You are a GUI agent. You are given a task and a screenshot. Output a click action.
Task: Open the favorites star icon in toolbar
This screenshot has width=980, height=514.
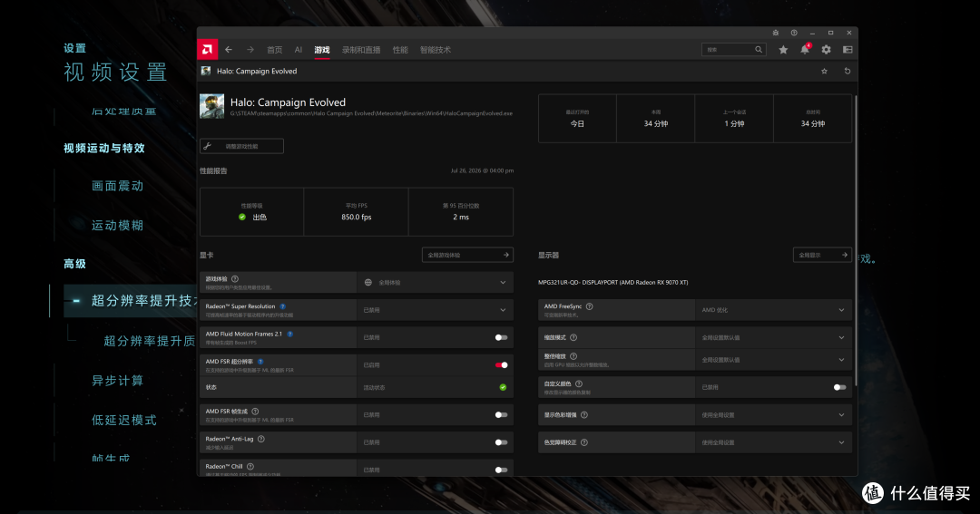[783, 49]
